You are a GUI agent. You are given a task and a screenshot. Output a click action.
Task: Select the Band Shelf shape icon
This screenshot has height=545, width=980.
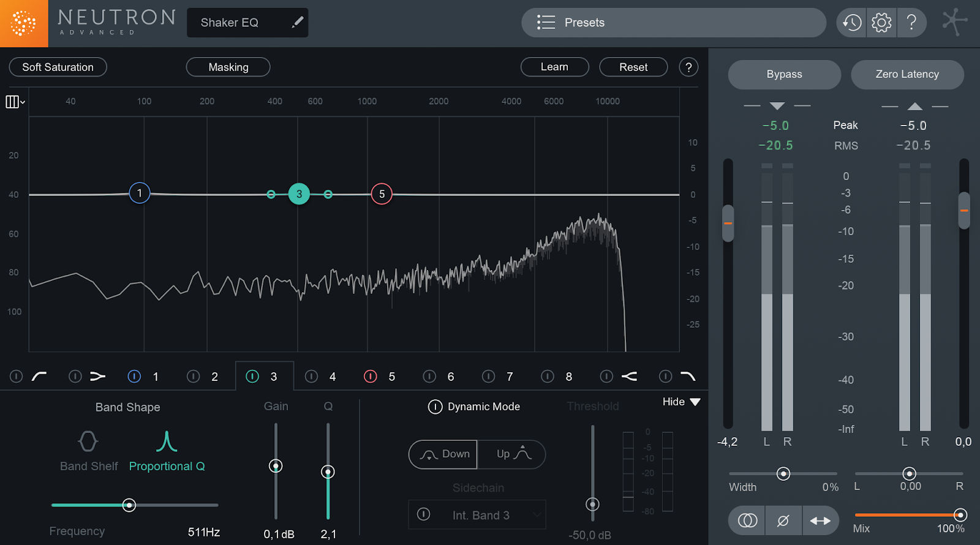pos(88,442)
